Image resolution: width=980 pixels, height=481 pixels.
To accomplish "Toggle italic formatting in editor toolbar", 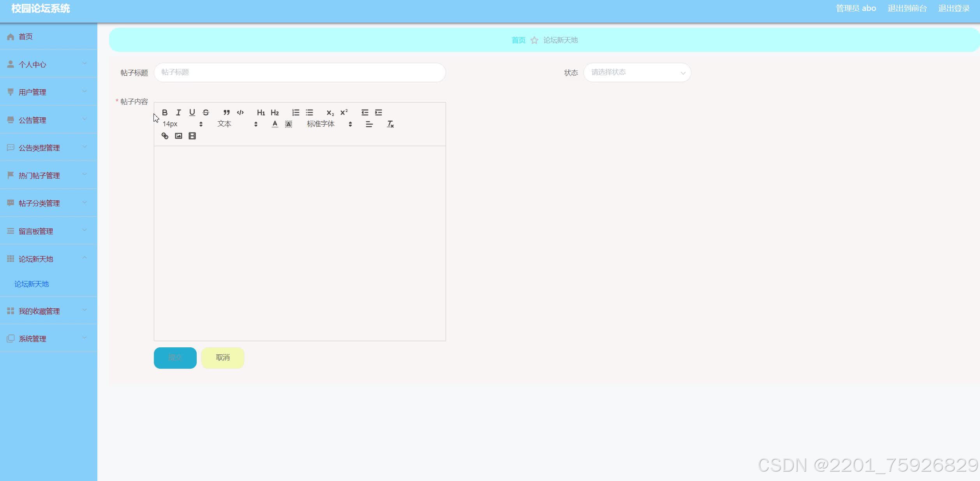I will [x=178, y=113].
